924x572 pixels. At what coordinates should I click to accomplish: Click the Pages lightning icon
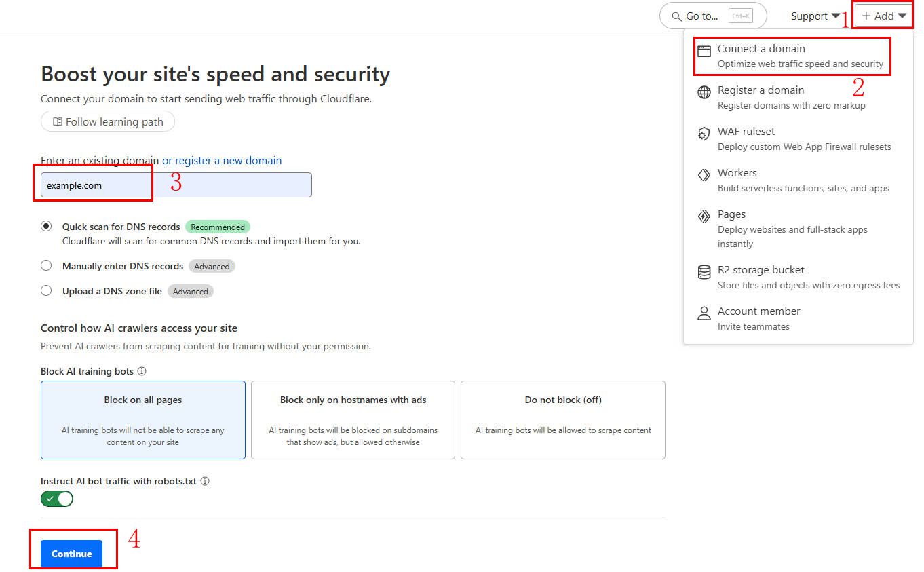coord(704,216)
